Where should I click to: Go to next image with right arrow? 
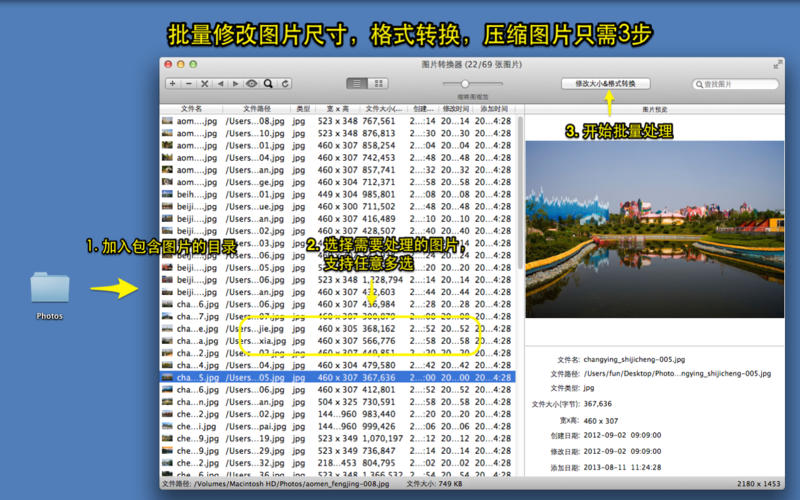pyautogui.click(x=236, y=84)
